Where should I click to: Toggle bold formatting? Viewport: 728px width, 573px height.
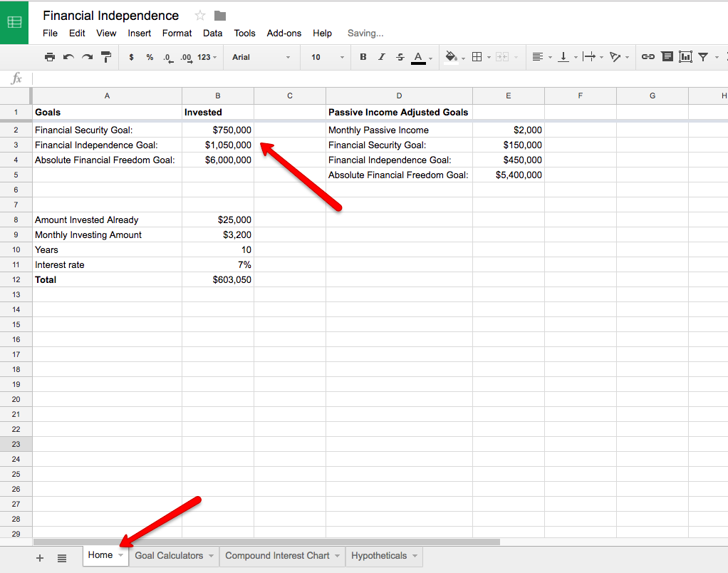(x=363, y=57)
